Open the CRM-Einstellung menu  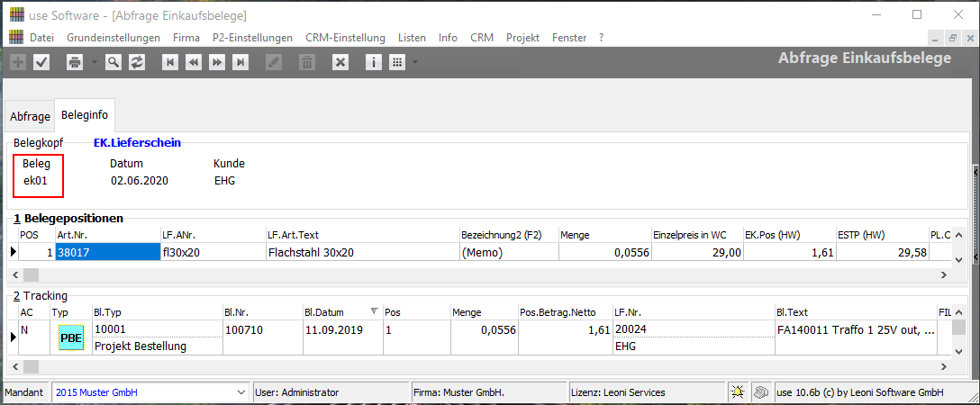click(x=345, y=38)
